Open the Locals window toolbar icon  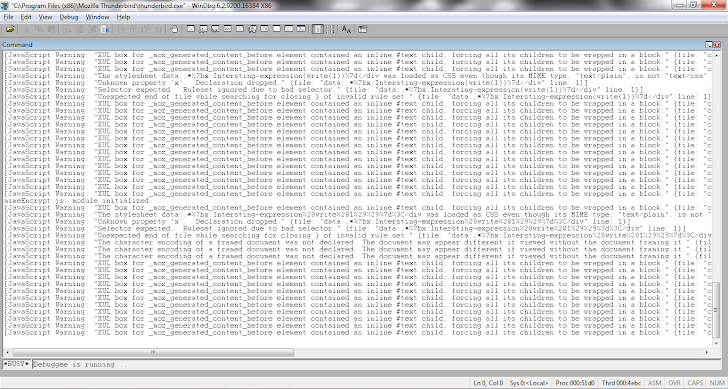(x=215, y=29)
